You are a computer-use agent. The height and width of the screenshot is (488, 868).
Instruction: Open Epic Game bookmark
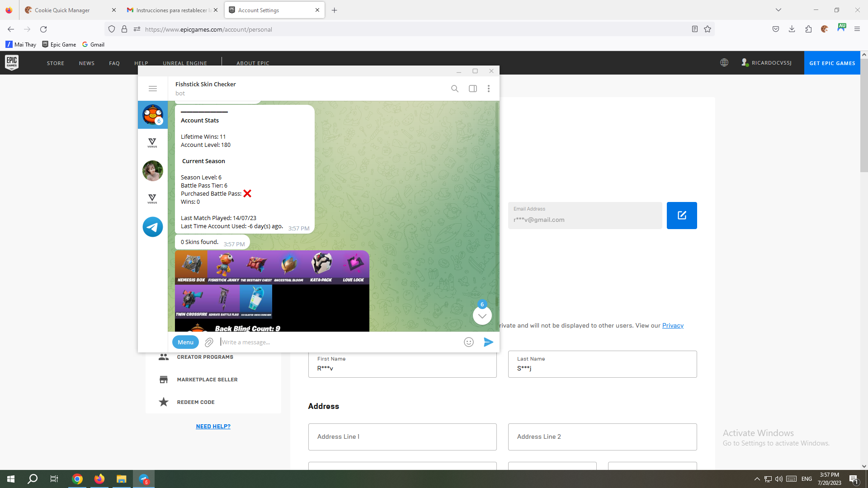pyautogui.click(x=59, y=44)
